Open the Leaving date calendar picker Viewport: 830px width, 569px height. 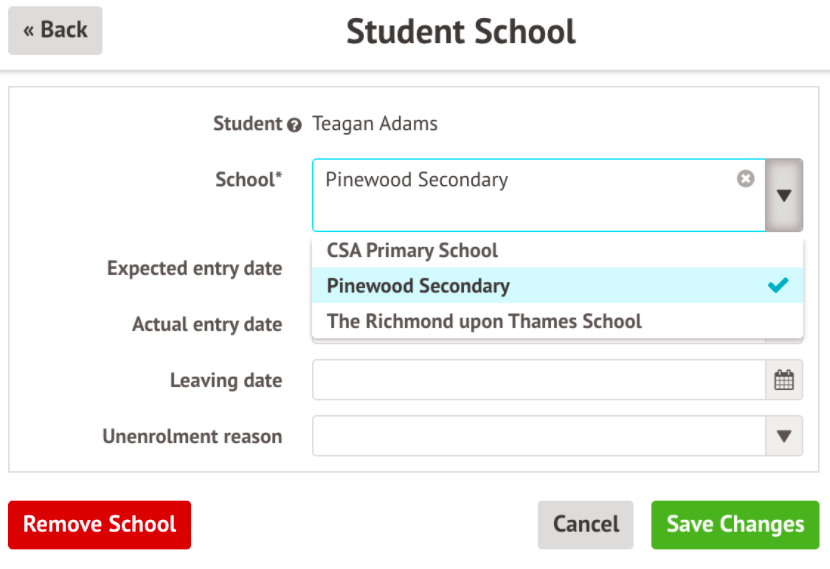pos(784,380)
